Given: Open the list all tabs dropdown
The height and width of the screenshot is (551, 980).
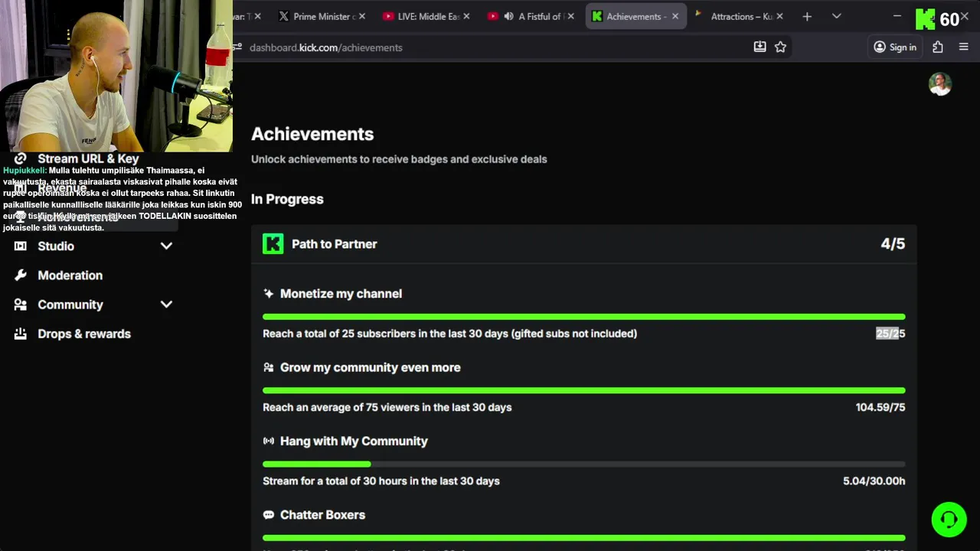Looking at the screenshot, I should pyautogui.click(x=836, y=16).
